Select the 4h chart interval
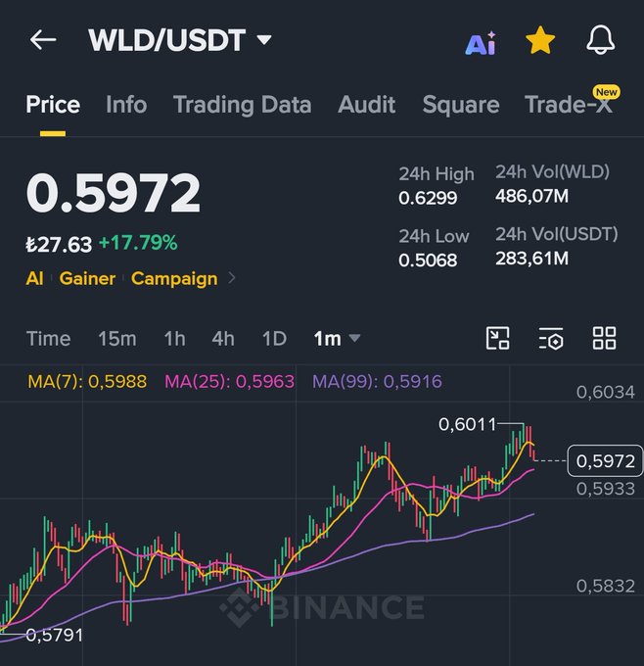Viewport: 644px width, 666px height. pyautogui.click(x=223, y=339)
